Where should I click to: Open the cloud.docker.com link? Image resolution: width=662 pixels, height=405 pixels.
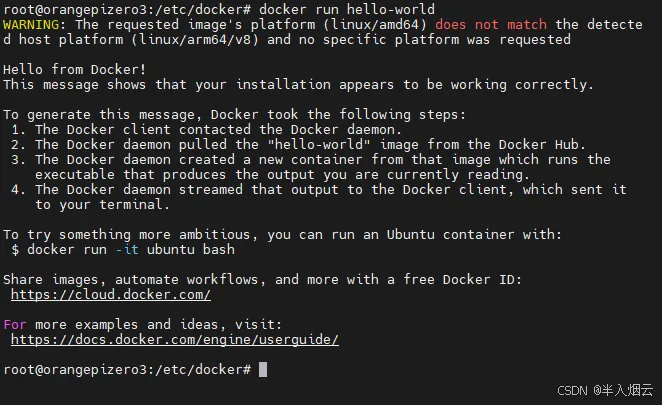point(110,295)
